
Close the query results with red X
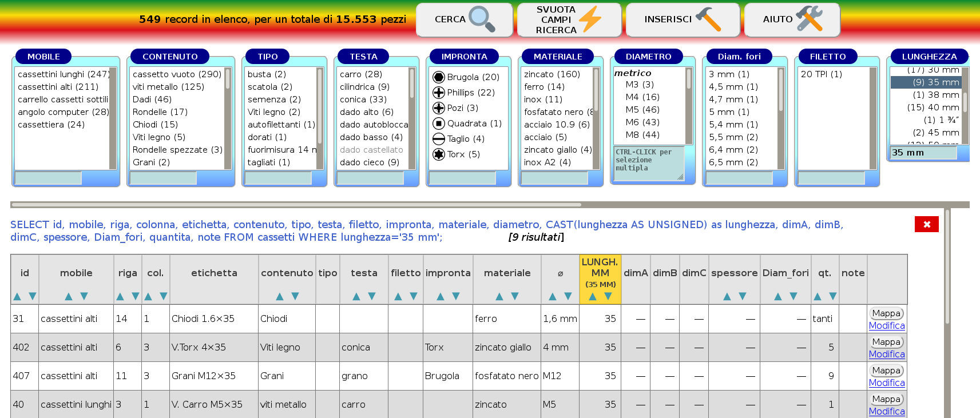click(926, 224)
